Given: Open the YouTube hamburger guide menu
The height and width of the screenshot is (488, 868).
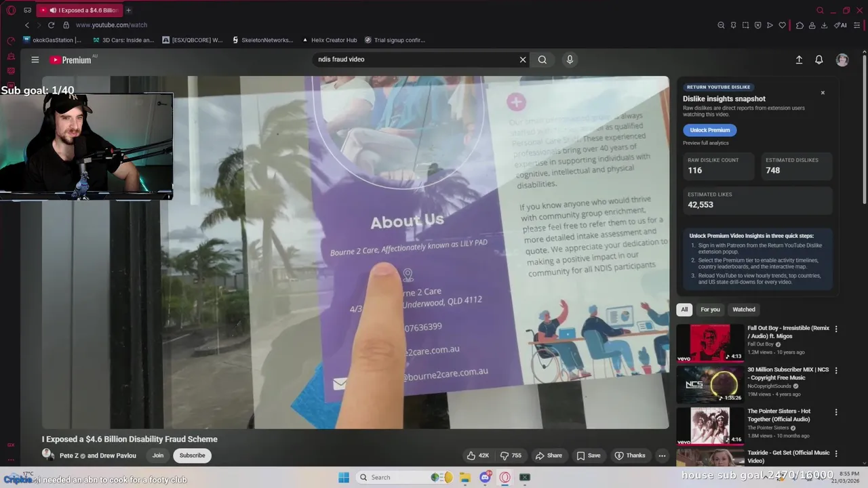Looking at the screenshot, I should click(35, 60).
